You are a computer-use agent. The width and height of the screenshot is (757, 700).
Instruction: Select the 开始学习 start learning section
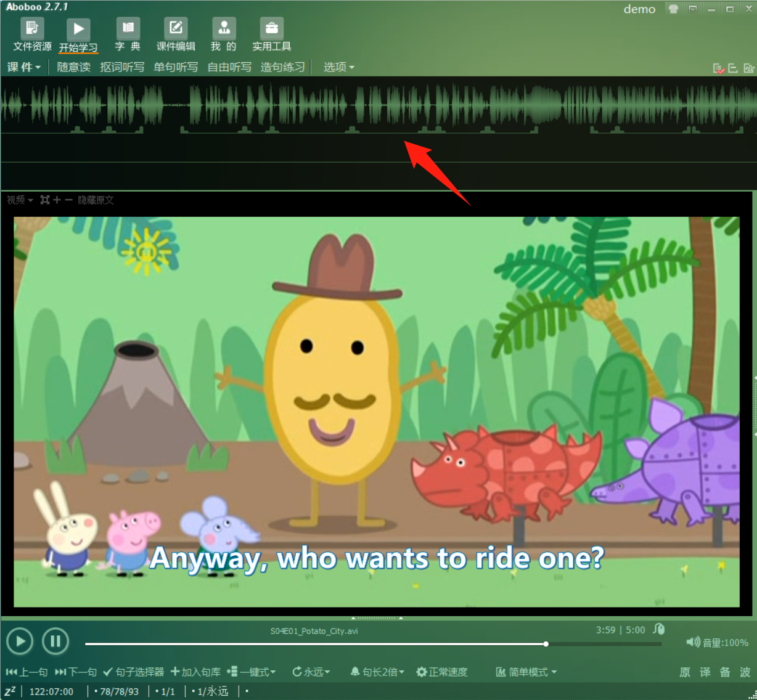point(78,36)
